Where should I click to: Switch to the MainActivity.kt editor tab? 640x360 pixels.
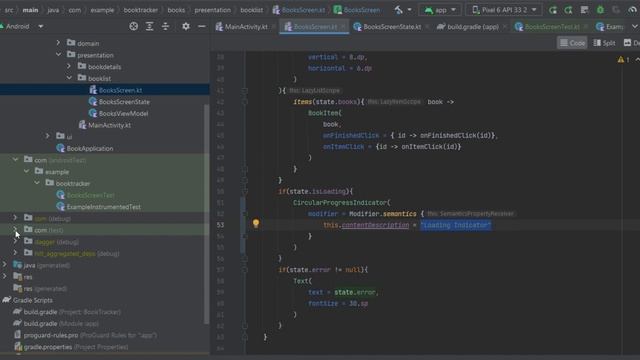(241, 27)
